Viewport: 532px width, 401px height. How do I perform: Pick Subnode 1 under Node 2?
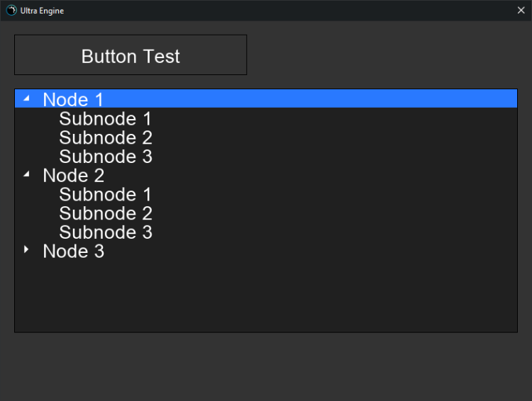[105, 194]
